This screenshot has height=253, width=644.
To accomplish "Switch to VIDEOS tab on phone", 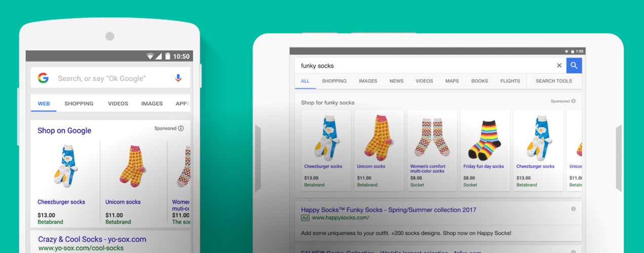I will [x=118, y=104].
